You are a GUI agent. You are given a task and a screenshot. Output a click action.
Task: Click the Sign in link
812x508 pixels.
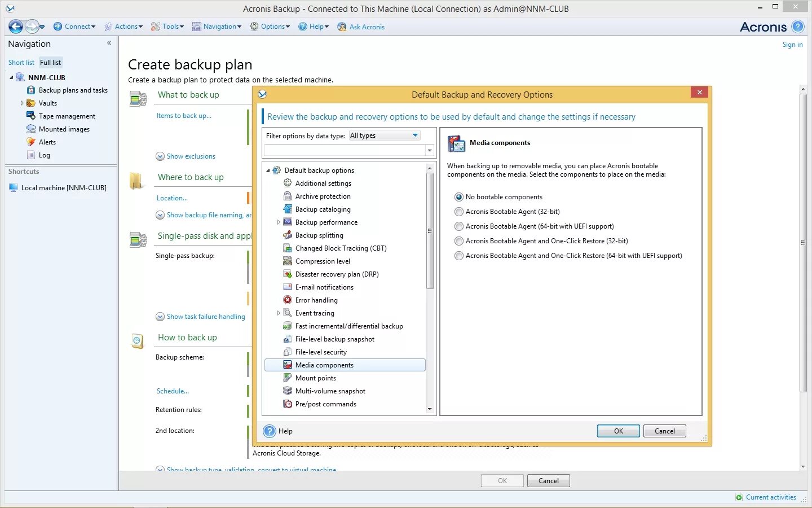click(792, 45)
